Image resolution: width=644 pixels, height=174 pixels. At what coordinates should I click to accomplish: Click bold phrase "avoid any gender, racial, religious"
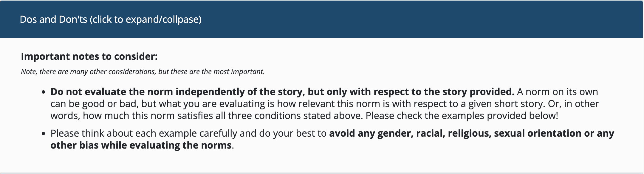pos(410,133)
